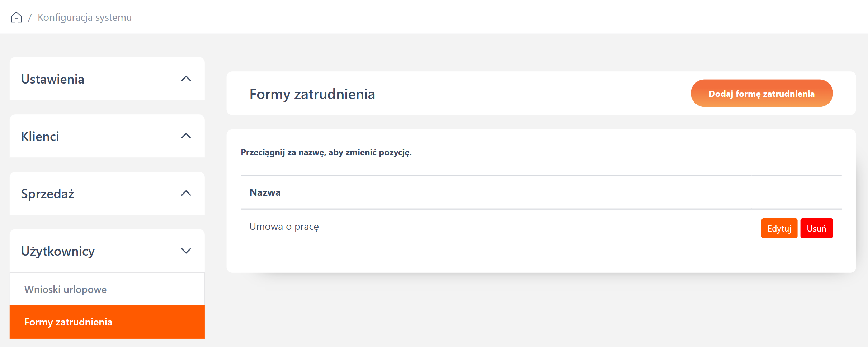Viewport: 868px width, 347px height.
Task: Click Edytuj for Umowa o pracę
Action: point(779,228)
